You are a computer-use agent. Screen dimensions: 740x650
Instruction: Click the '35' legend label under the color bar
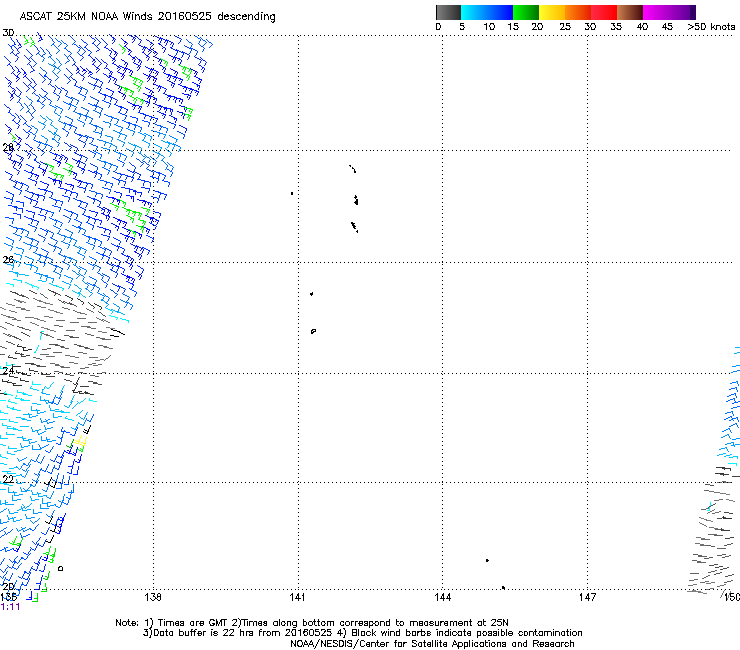coord(616,27)
